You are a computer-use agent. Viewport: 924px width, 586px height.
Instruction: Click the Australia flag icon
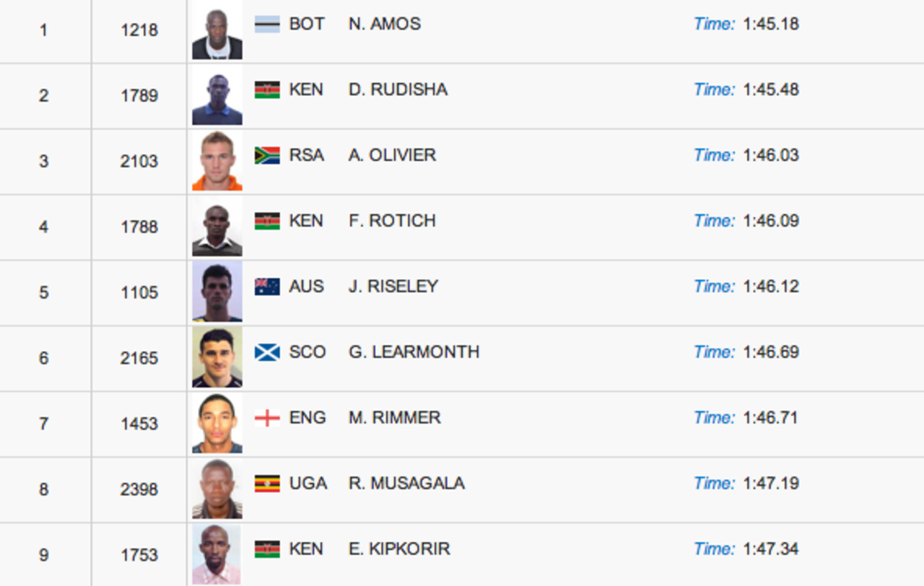pos(267,287)
